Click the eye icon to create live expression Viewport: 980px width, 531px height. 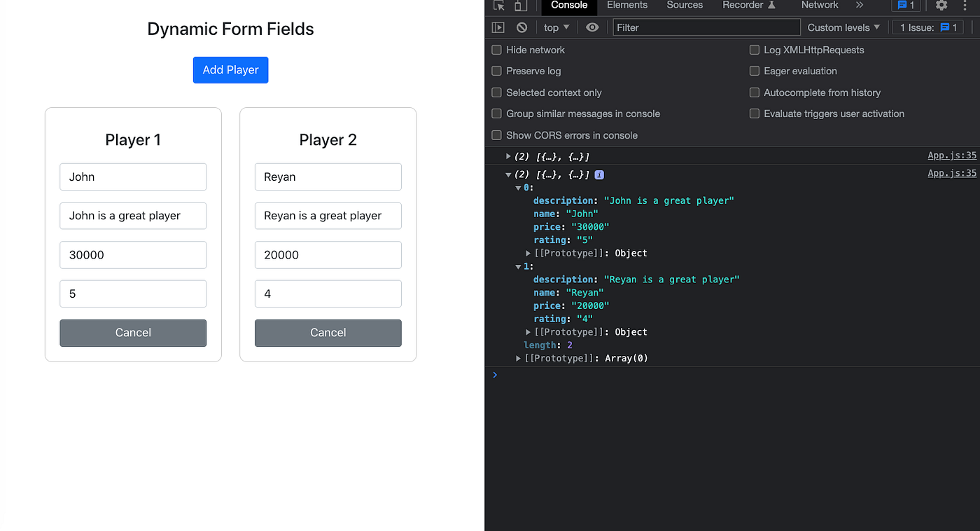(x=591, y=27)
